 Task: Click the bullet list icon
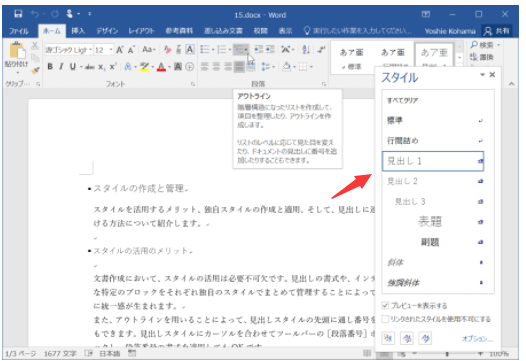pyautogui.click(x=205, y=50)
